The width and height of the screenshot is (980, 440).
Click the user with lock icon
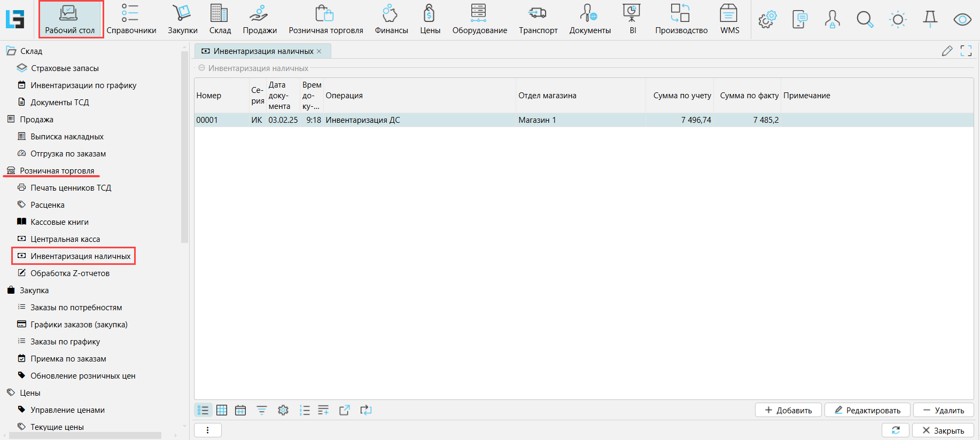click(x=832, y=20)
